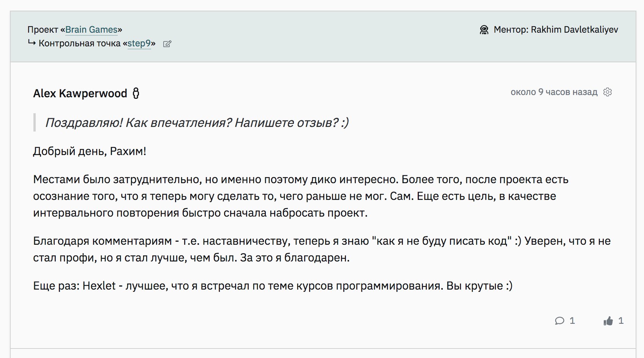
Task: Click the mentor avatar icon
Action: 484,30
